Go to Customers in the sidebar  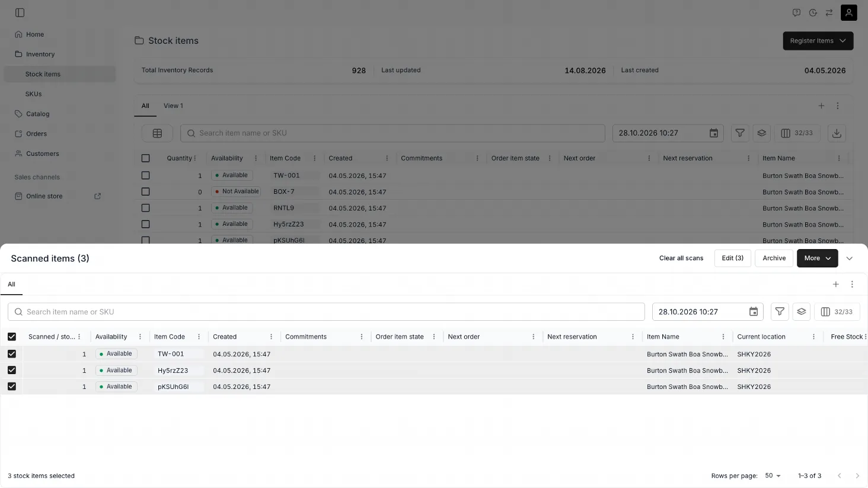click(60, 154)
